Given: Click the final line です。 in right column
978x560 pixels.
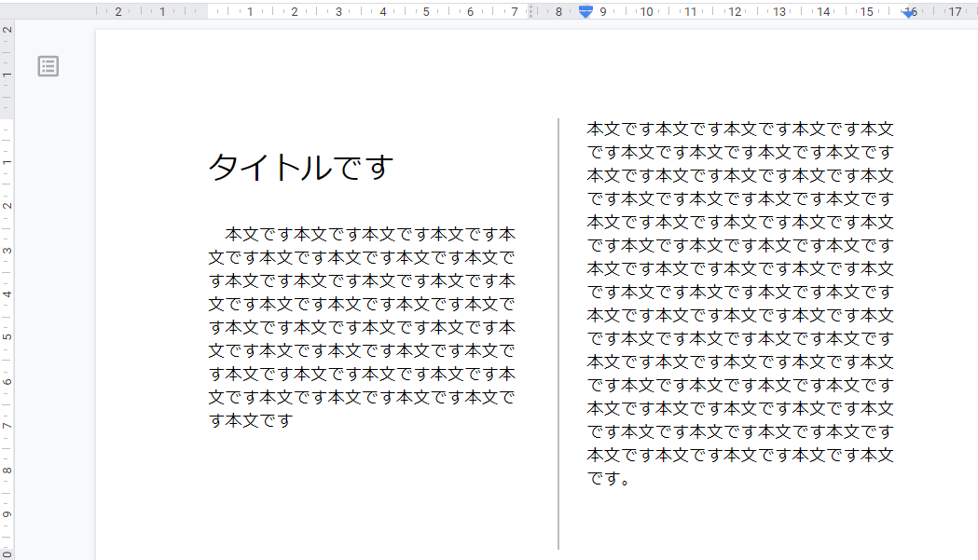Looking at the screenshot, I should click(x=610, y=479).
